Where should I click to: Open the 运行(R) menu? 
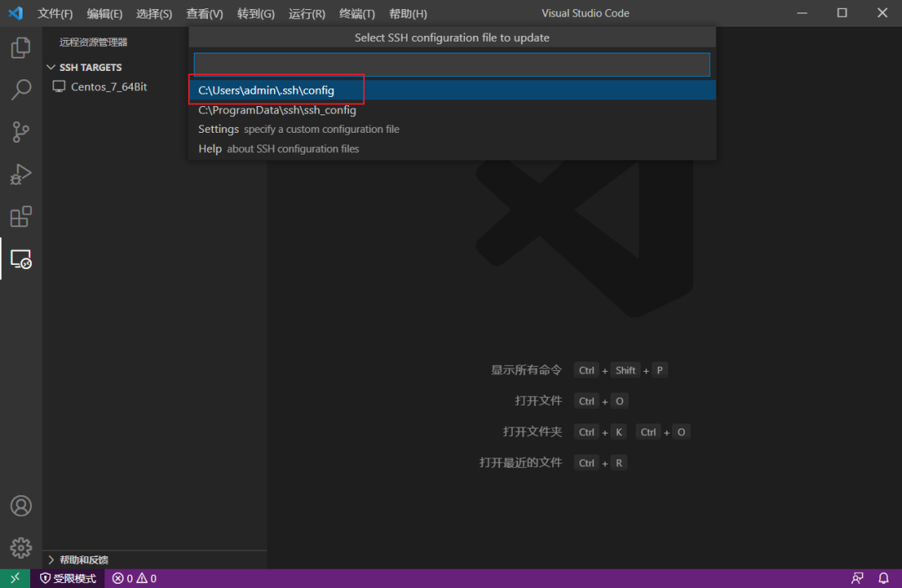click(x=307, y=13)
